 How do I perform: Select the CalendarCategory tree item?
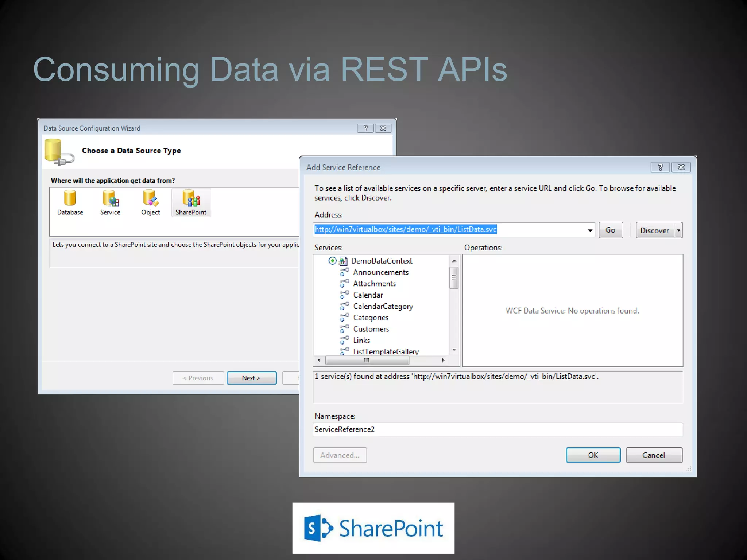pyautogui.click(x=383, y=306)
